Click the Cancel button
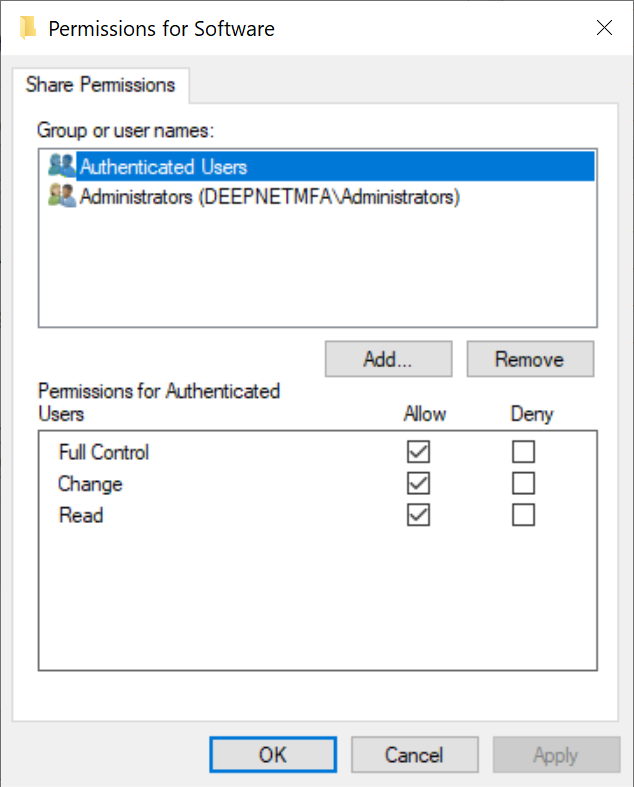 point(413,755)
